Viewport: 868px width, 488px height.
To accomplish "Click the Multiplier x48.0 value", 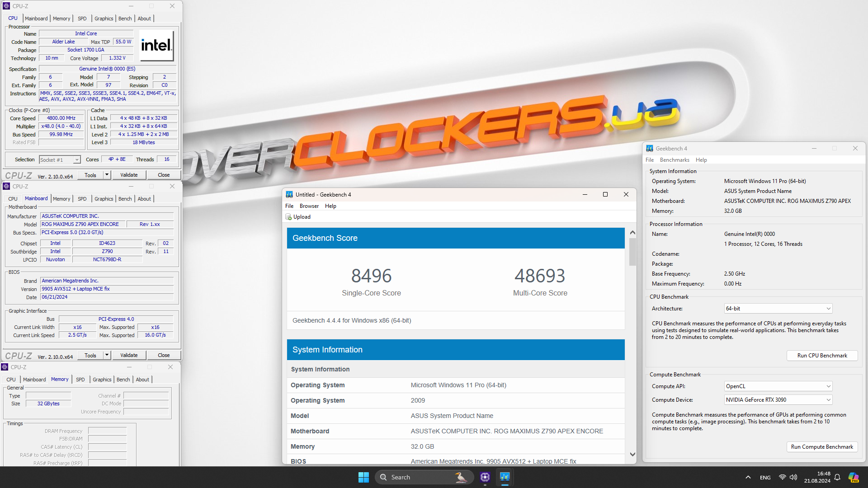I will 61,127.
